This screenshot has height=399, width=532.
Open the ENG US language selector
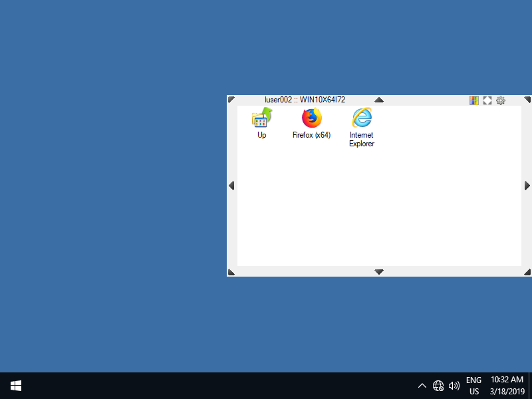click(x=473, y=386)
